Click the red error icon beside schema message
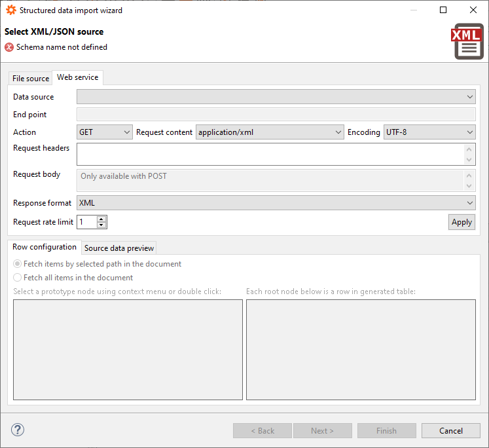 point(9,47)
